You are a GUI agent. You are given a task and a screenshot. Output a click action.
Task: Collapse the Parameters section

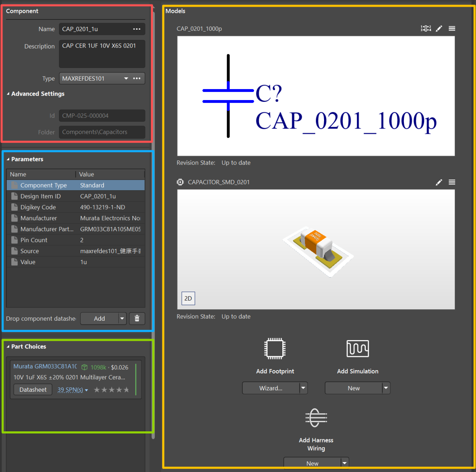click(8, 159)
